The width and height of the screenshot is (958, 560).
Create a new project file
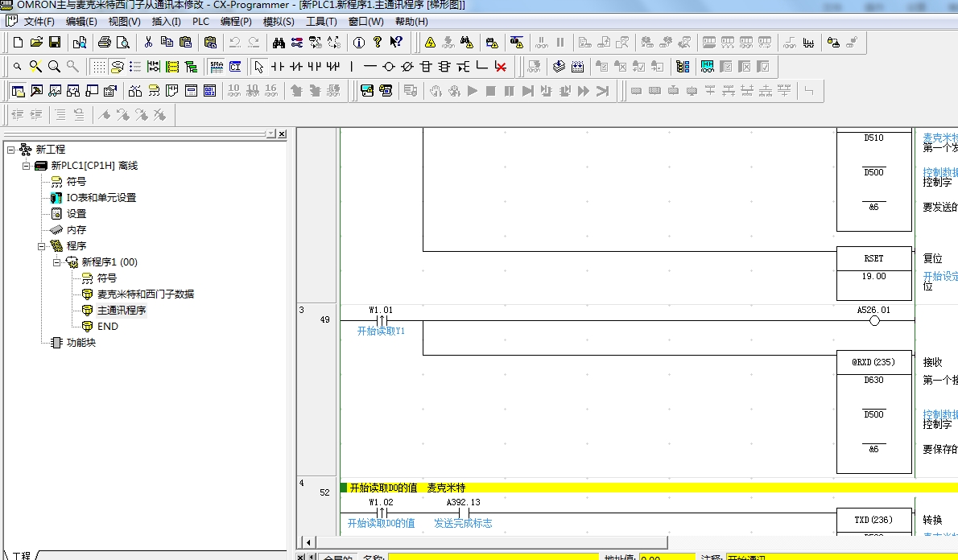coord(18,42)
